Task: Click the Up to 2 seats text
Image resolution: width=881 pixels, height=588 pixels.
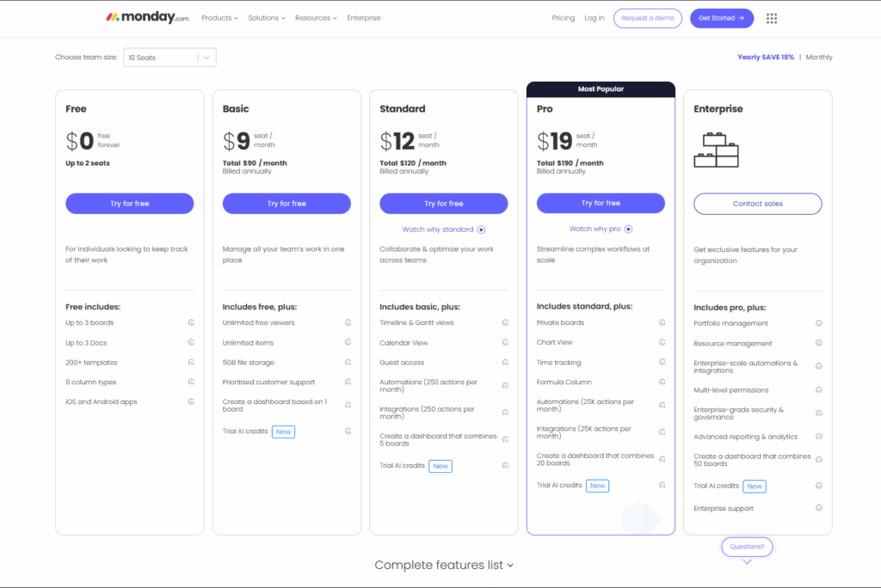Action: 88,162
